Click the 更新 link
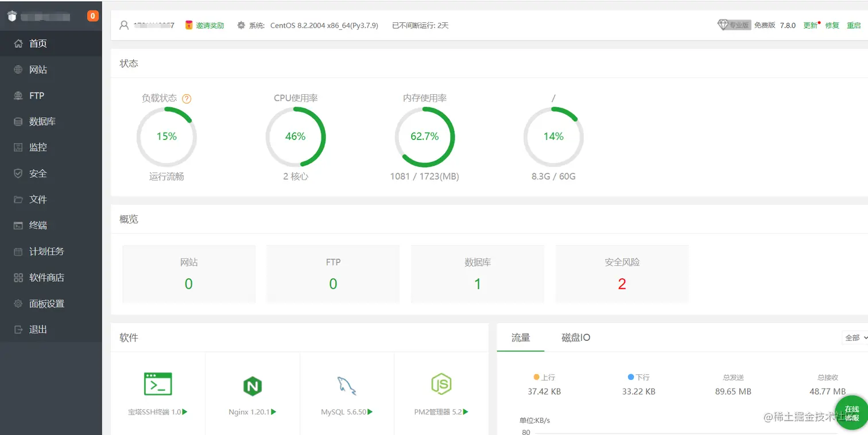The width and height of the screenshot is (868, 435). coord(810,25)
